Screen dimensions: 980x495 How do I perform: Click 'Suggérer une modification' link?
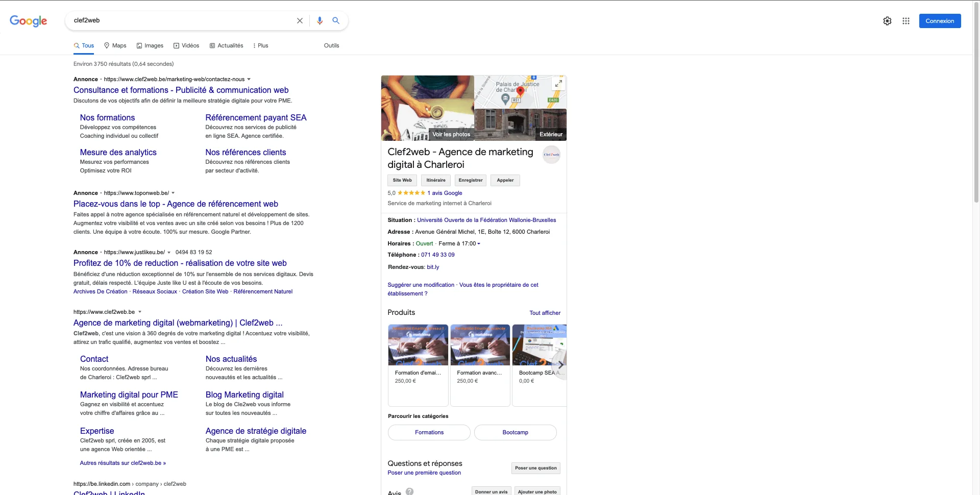(x=421, y=285)
